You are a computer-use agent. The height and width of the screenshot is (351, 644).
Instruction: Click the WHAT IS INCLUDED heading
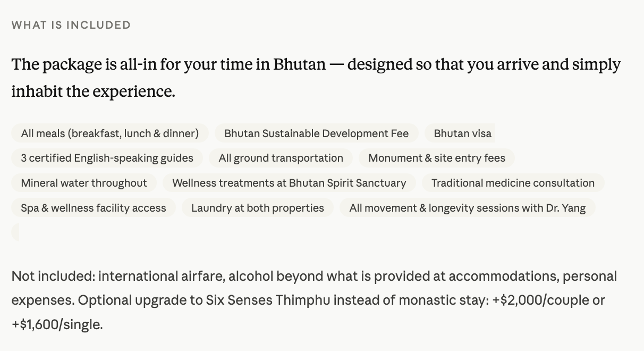click(x=71, y=25)
